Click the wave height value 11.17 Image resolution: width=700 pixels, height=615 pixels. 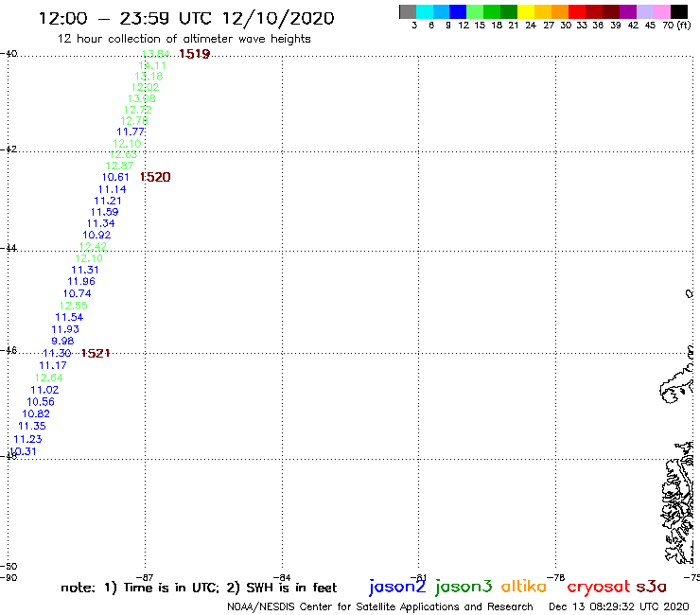(53, 366)
